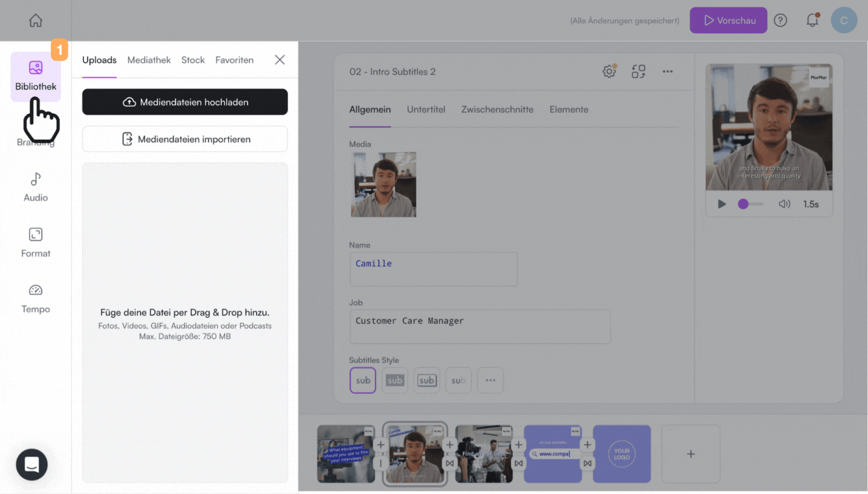868x494 pixels.
Task: Click the Vorschau preview button
Action: pyautogui.click(x=728, y=20)
